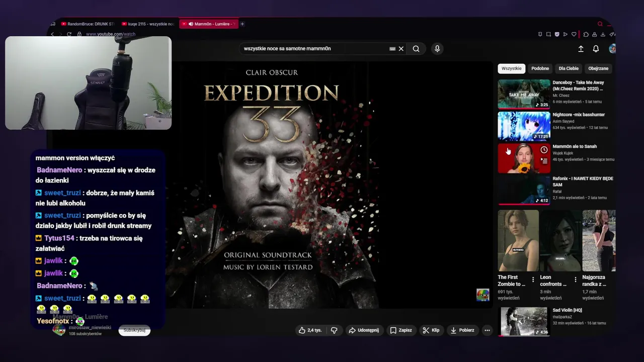Click the add-to-queue icon on Mamm0n thumbnail
This screenshot has width=644, height=362.
click(544, 161)
